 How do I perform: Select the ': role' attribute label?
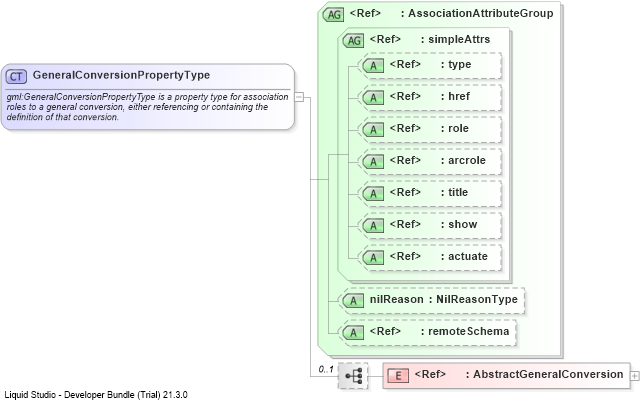coord(455,128)
